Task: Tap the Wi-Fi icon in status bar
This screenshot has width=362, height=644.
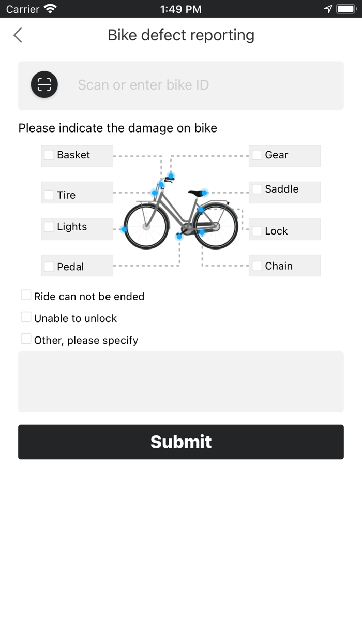Action: 50,9
